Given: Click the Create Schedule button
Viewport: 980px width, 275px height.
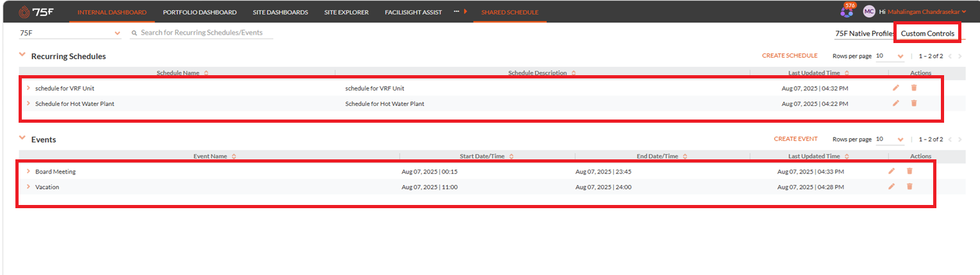Looking at the screenshot, I should tap(790, 56).
